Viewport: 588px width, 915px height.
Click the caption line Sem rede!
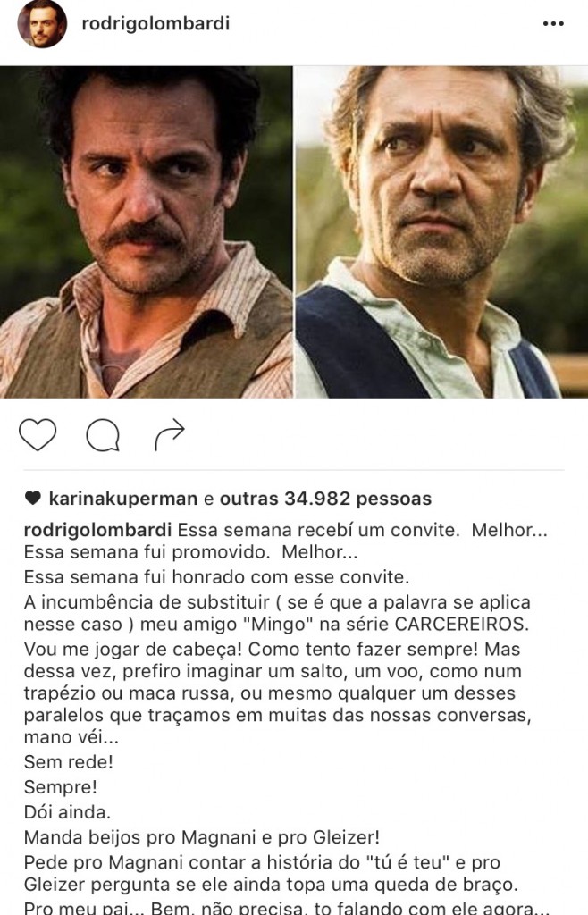point(68,761)
